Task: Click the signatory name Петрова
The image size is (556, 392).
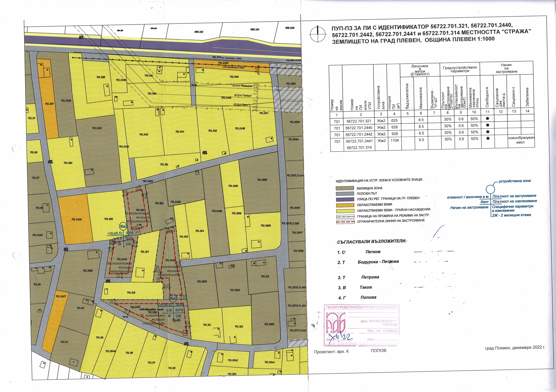Action: [x=370, y=277]
